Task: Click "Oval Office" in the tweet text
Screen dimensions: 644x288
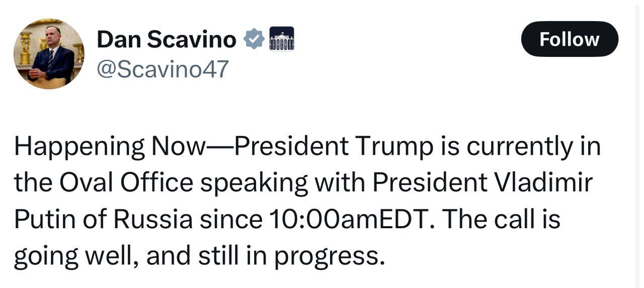Action: (x=126, y=183)
